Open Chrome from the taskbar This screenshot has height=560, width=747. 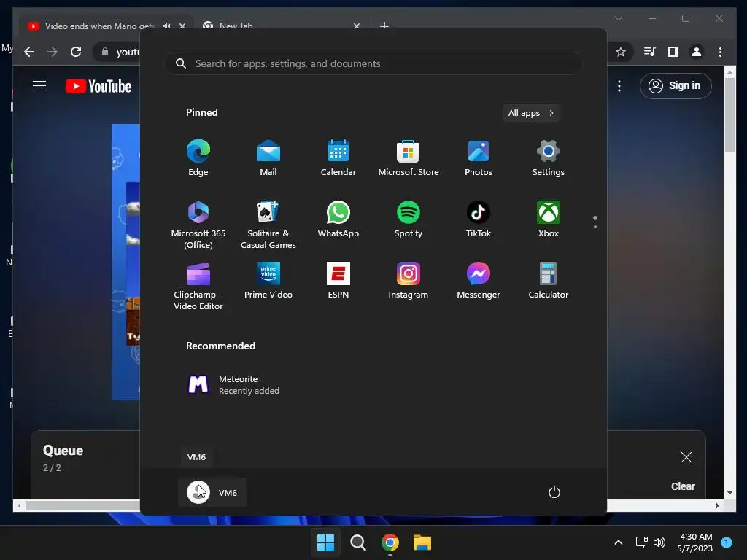[390, 542]
